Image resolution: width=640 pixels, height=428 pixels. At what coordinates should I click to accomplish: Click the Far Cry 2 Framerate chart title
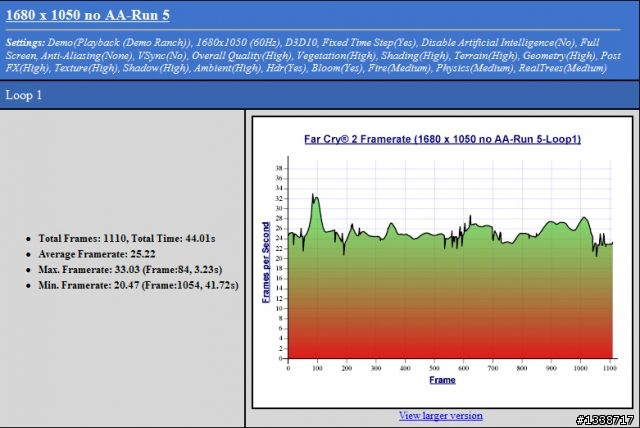click(442, 139)
